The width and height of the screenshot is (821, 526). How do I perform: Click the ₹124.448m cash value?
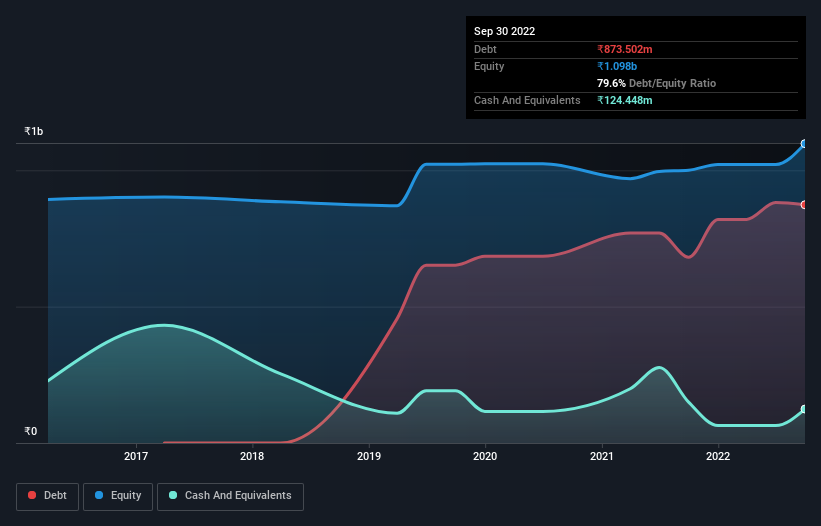click(x=625, y=100)
